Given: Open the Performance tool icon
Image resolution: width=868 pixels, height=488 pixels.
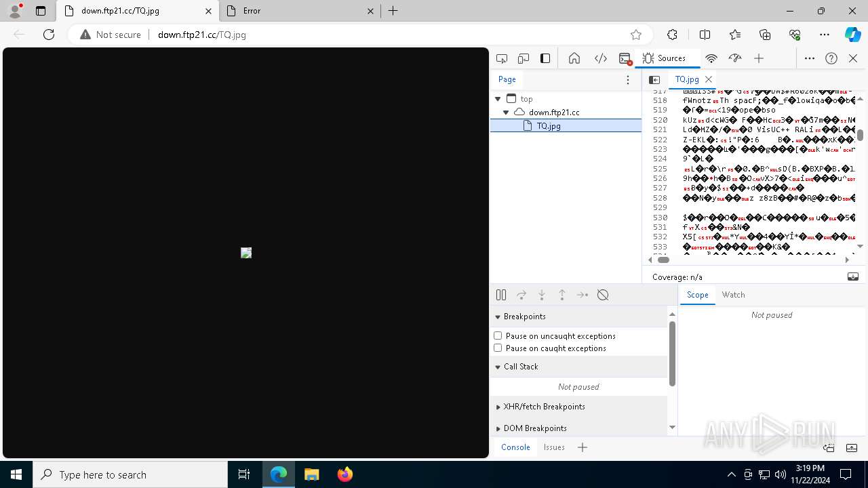Looking at the screenshot, I should [x=735, y=58].
